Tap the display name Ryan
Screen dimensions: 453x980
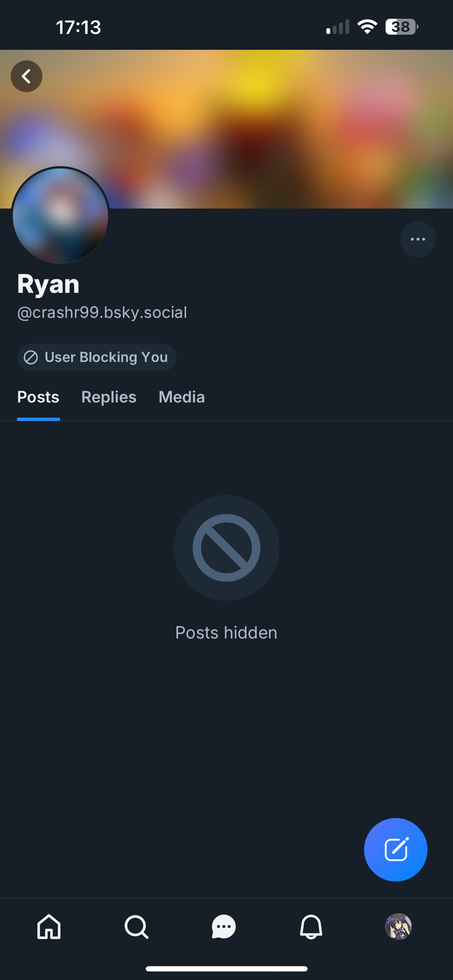(48, 284)
